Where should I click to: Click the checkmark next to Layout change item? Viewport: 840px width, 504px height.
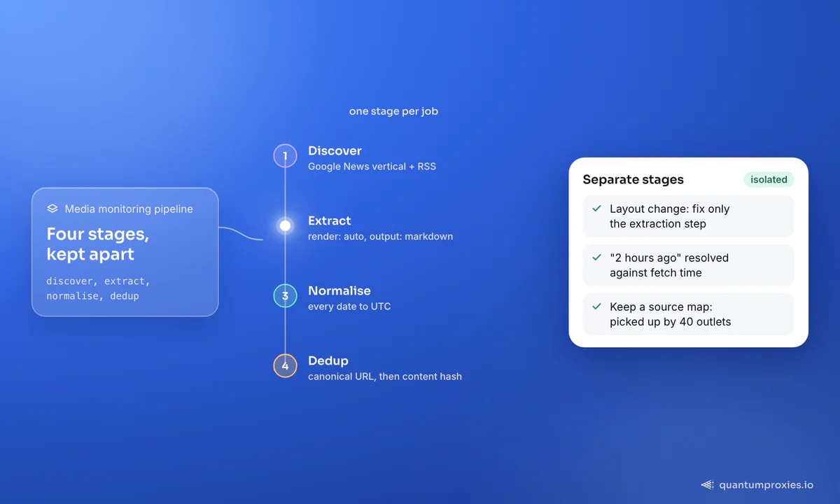596,209
